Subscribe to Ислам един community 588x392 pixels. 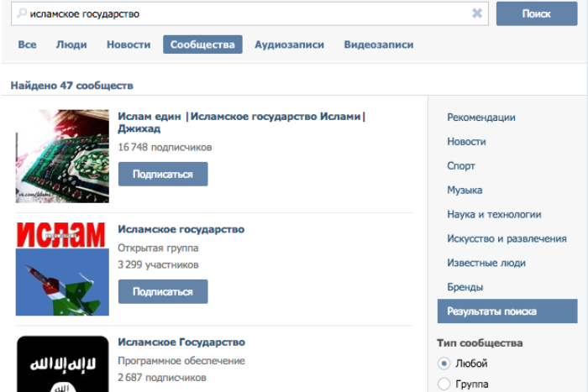pyautogui.click(x=163, y=175)
